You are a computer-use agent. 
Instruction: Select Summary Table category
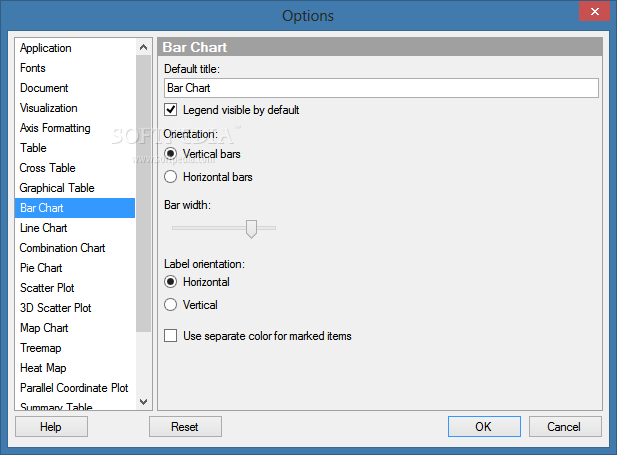(75, 405)
